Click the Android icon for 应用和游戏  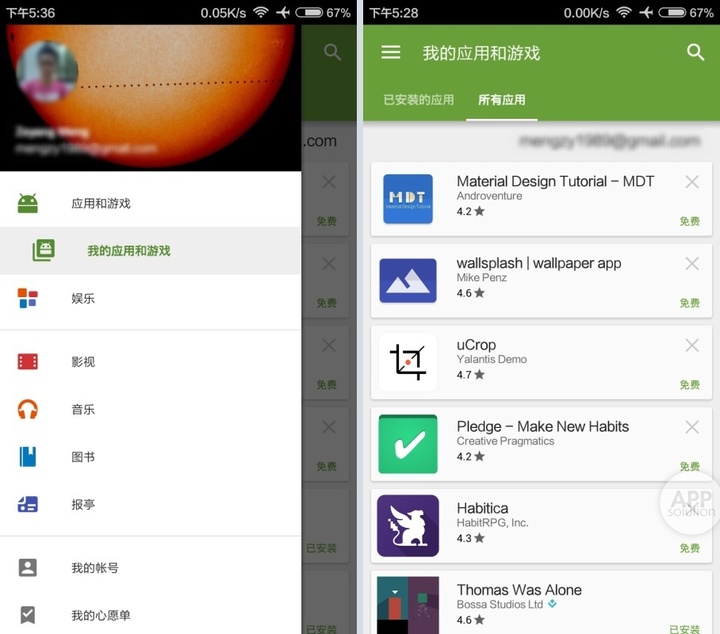(x=28, y=203)
